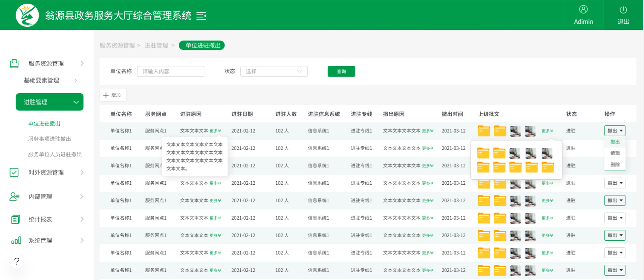The image size is (644, 280).
Task: Collapse the 进驻管理 menu group
Action: 76,102
